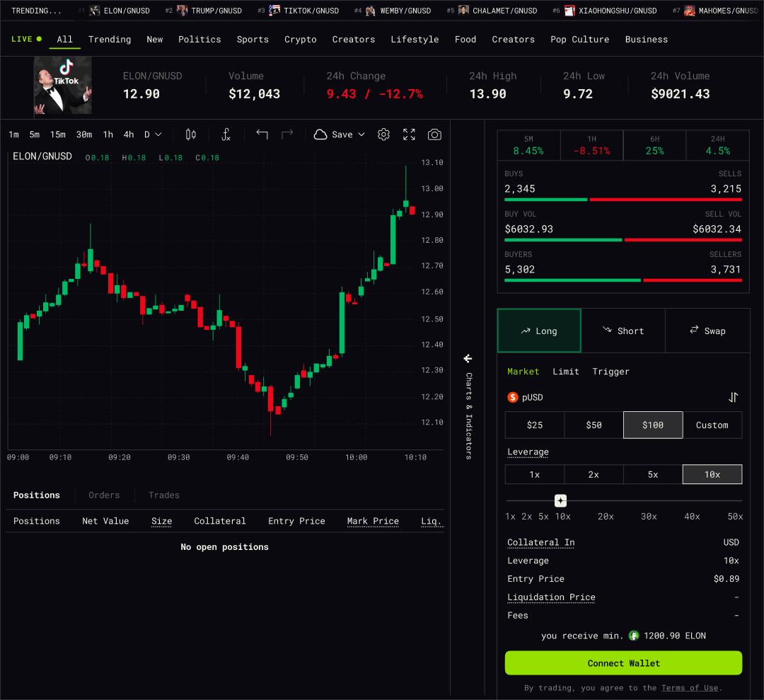
Task: Select the Short position type
Action: (623, 331)
